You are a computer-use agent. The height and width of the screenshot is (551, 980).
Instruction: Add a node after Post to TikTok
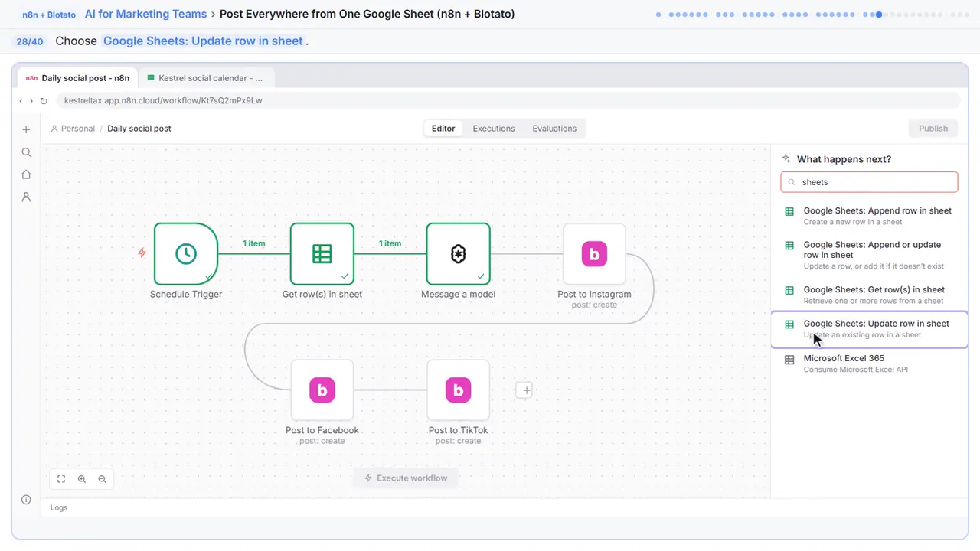524,390
